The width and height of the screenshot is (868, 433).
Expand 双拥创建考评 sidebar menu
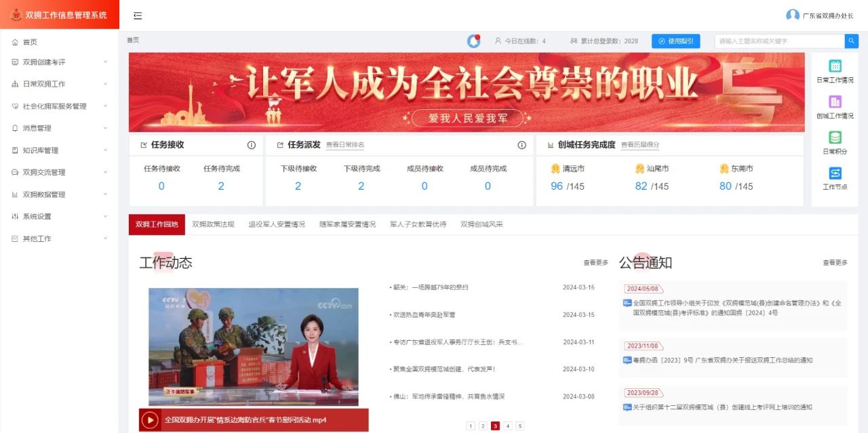point(60,62)
